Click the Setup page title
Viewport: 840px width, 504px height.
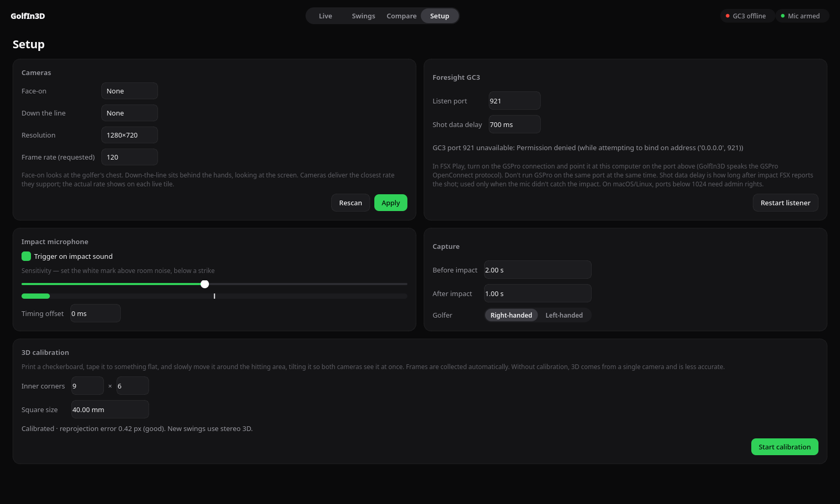(28, 44)
